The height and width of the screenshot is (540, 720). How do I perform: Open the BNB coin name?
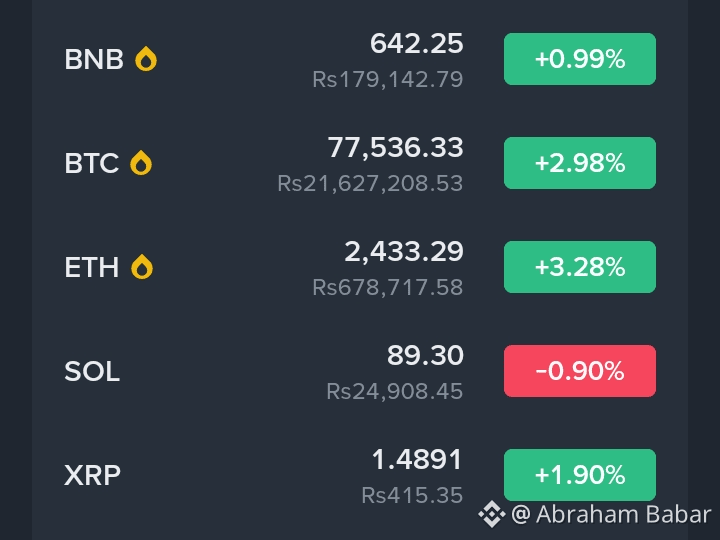94,59
